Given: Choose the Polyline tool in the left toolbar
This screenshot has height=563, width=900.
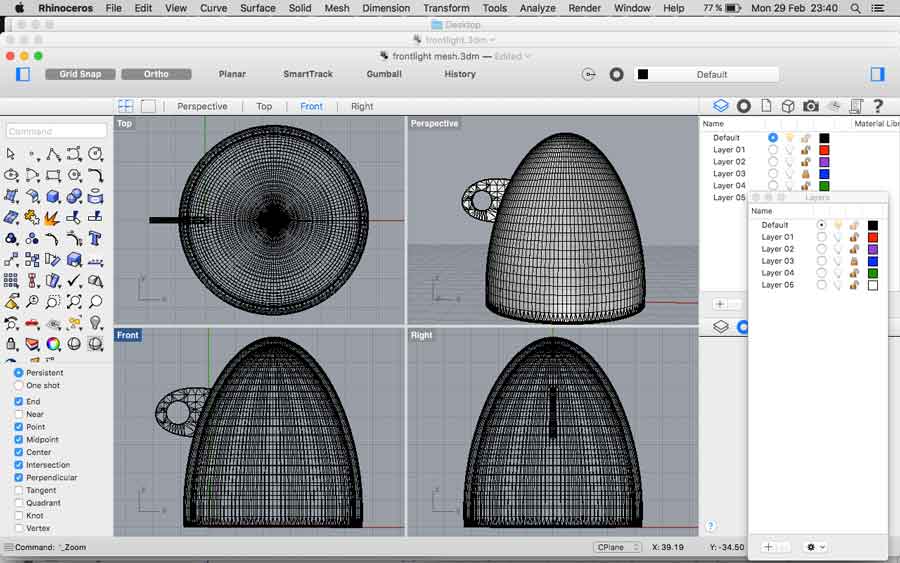Looking at the screenshot, I should (x=53, y=154).
